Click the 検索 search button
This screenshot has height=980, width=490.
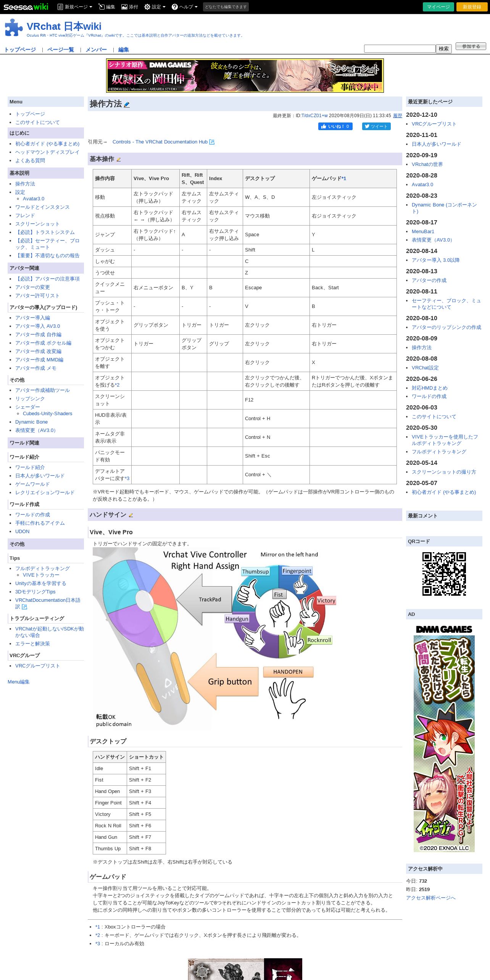443,48
